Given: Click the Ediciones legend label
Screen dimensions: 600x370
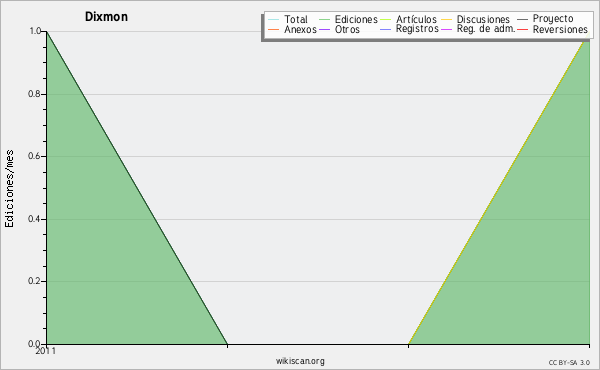Looking at the screenshot, I should click(356, 20).
